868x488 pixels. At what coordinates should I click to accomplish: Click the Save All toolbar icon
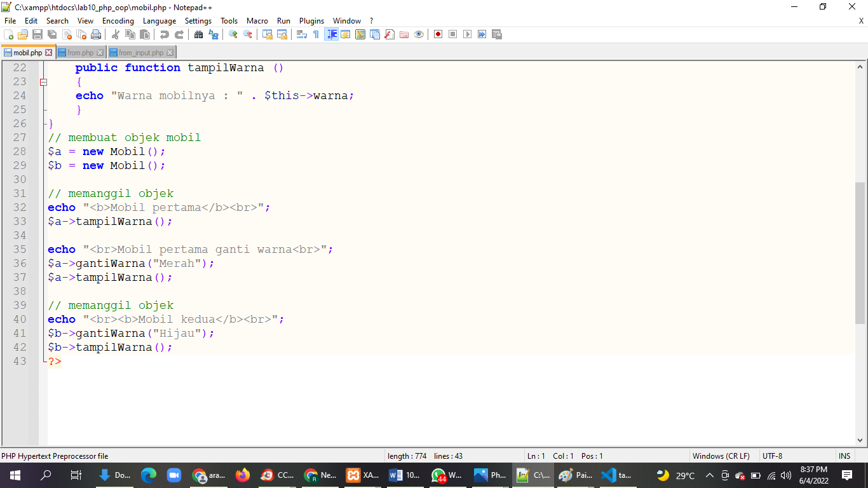pos(50,34)
